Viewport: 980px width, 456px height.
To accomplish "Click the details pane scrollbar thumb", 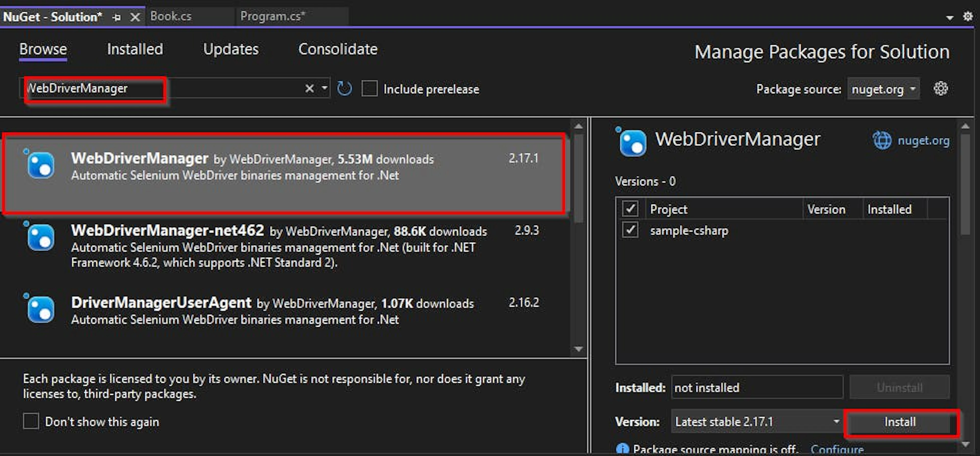I will 965,184.
